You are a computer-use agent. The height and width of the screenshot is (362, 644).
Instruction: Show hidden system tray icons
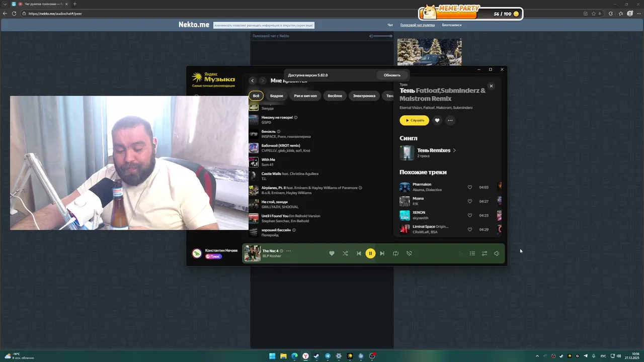tap(537, 356)
